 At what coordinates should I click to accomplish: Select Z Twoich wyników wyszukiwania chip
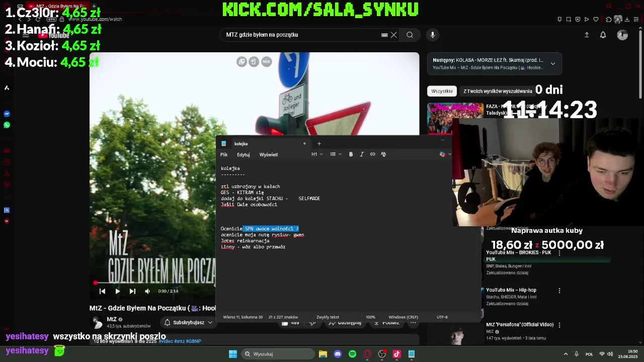click(x=498, y=91)
